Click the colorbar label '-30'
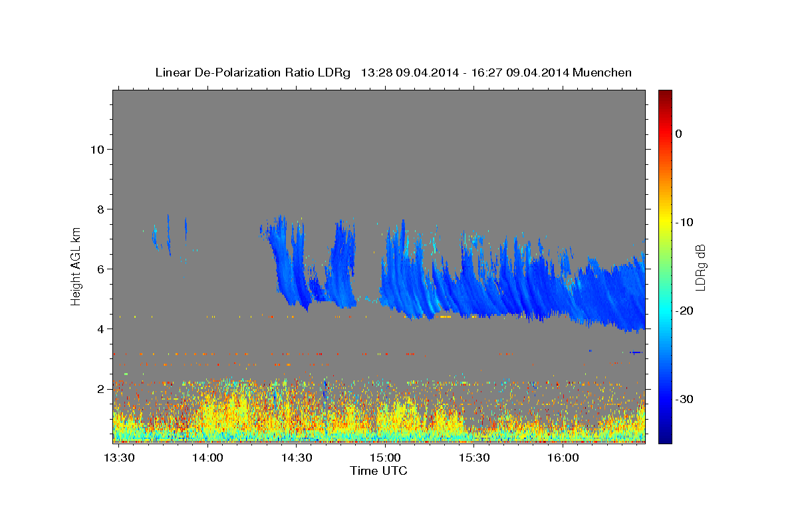Viewport: 798px width, 532px height. click(684, 399)
